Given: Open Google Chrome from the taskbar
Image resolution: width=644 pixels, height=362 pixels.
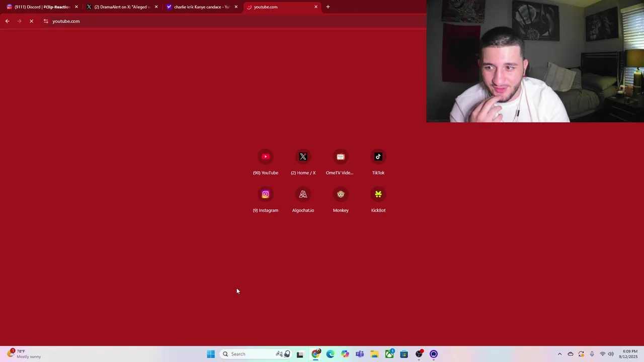Looking at the screenshot, I should point(316,354).
